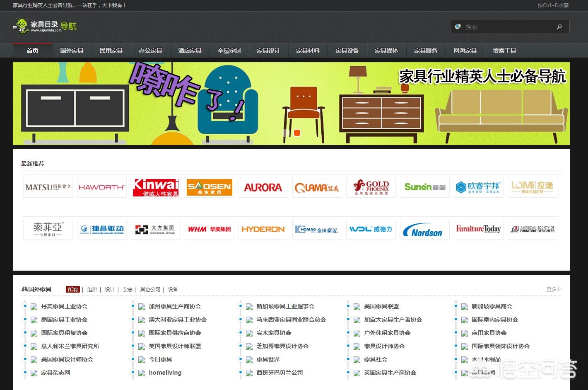Select the 所有 filter tab

(73, 289)
